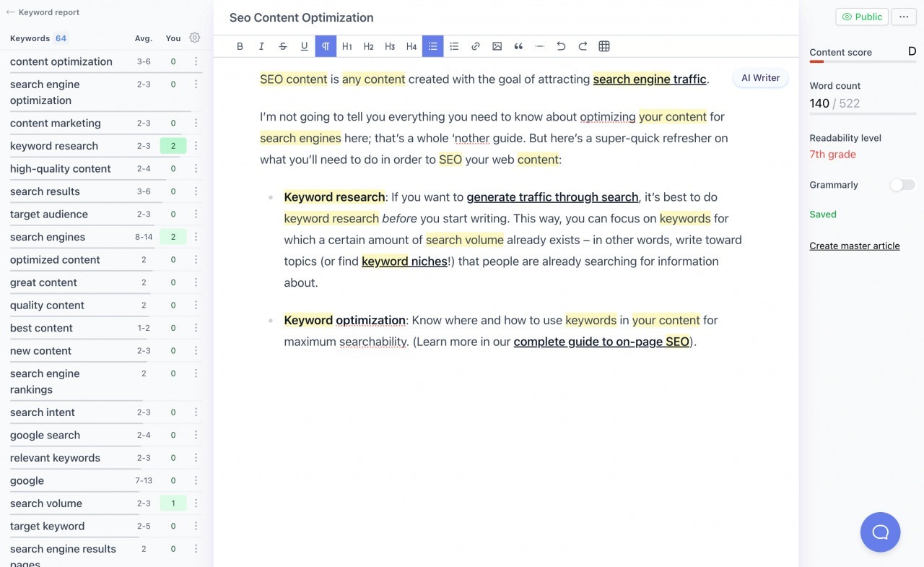
Task: Open the three-dot more options menu
Action: (x=904, y=17)
